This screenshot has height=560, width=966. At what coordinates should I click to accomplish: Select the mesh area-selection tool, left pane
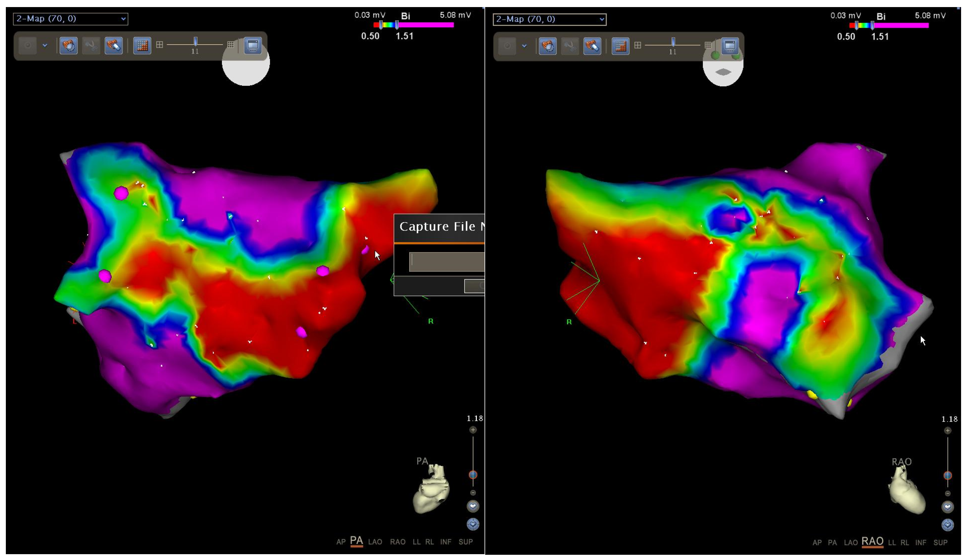[69, 46]
